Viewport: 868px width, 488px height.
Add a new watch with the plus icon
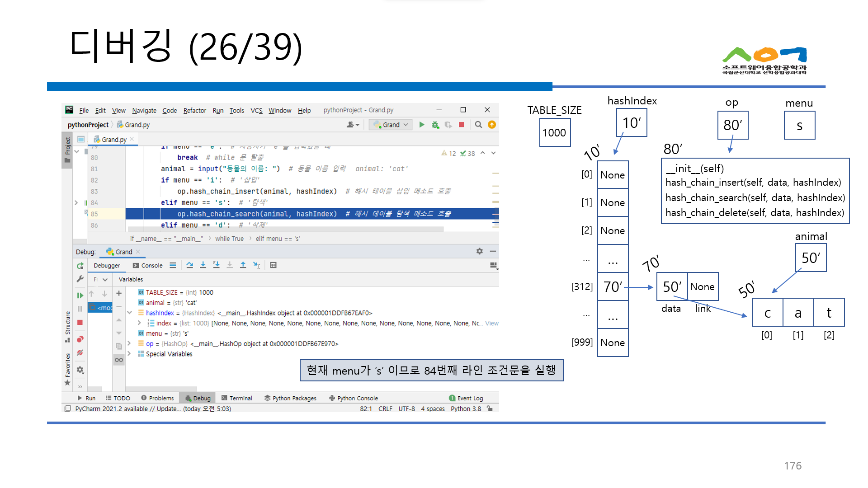[119, 293]
